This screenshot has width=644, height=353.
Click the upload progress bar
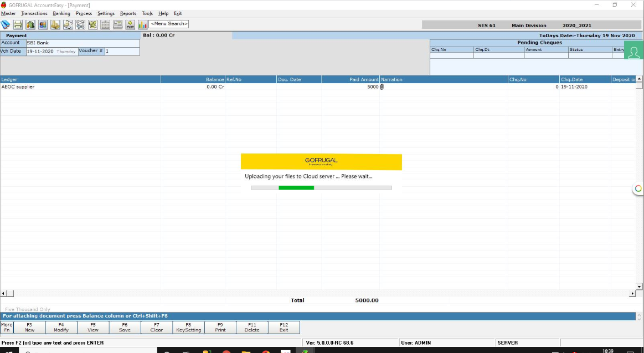[x=321, y=188]
